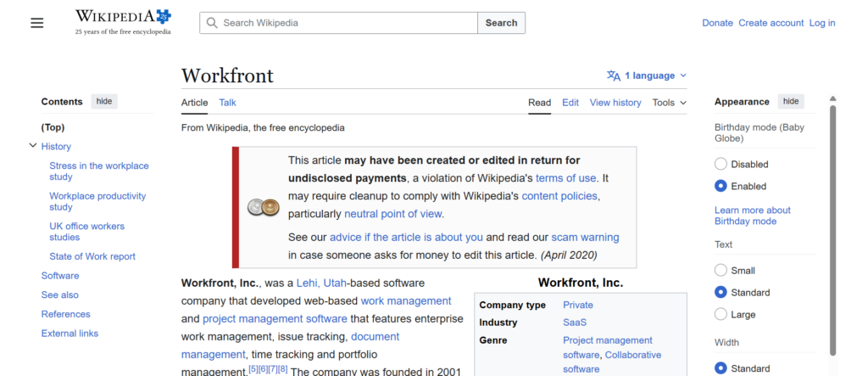The width and height of the screenshot is (868, 376).
Task: Select Disabled birthday mode
Action: pos(721,164)
